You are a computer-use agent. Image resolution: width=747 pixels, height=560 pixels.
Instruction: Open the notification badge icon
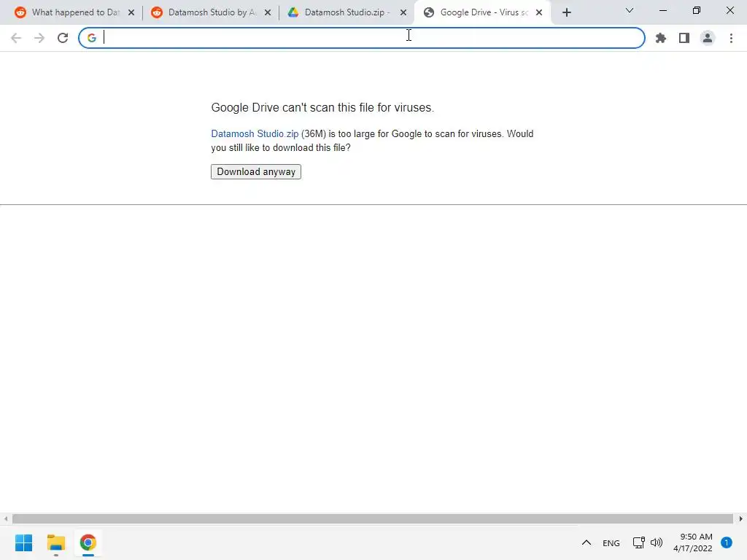tap(727, 542)
